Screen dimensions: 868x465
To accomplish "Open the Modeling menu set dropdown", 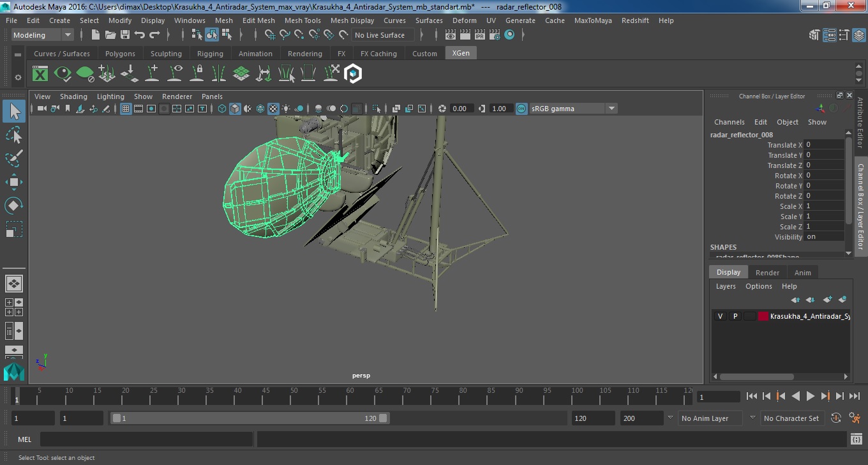I will pyautogui.click(x=43, y=35).
